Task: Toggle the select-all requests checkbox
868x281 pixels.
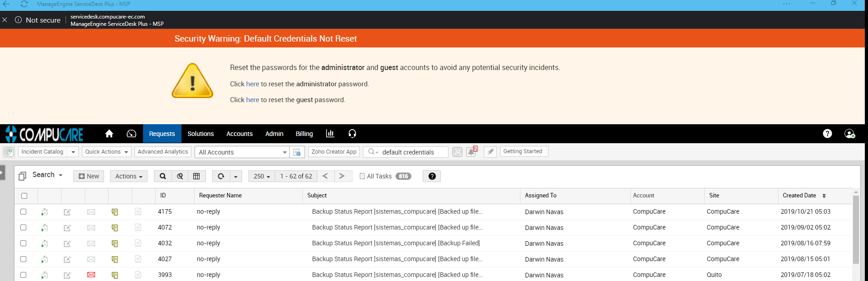Action: (x=24, y=196)
